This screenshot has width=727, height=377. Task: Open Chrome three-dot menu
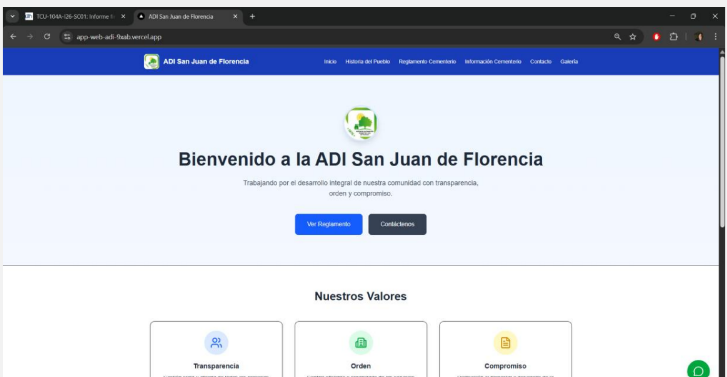coord(715,37)
